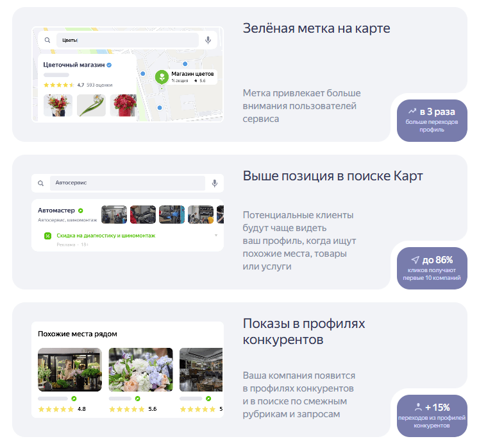The width and height of the screenshot is (479, 448).
Task: Open the first Автомастер garage photo
Action: (x=114, y=214)
